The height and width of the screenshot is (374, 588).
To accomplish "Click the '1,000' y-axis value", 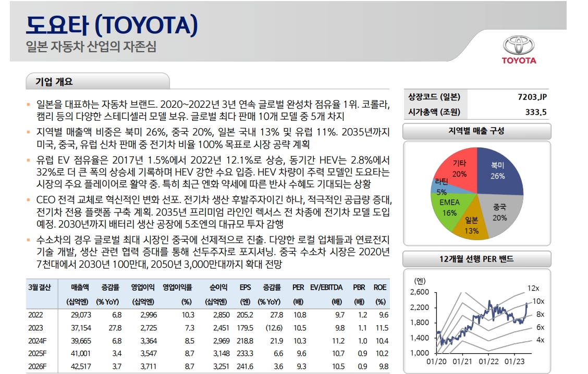I will pyautogui.click(x=420, y=353).
